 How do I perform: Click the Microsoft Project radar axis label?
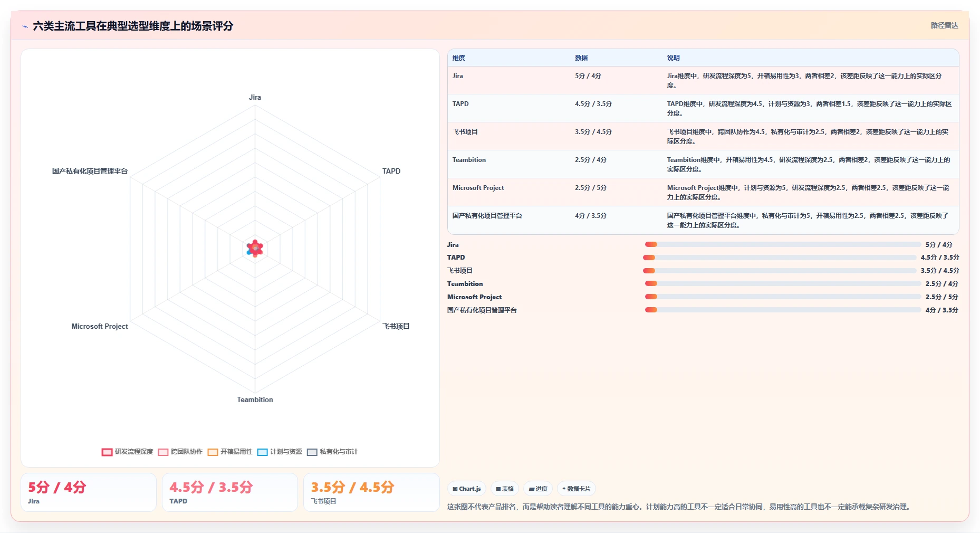click(x=100, y=326)
